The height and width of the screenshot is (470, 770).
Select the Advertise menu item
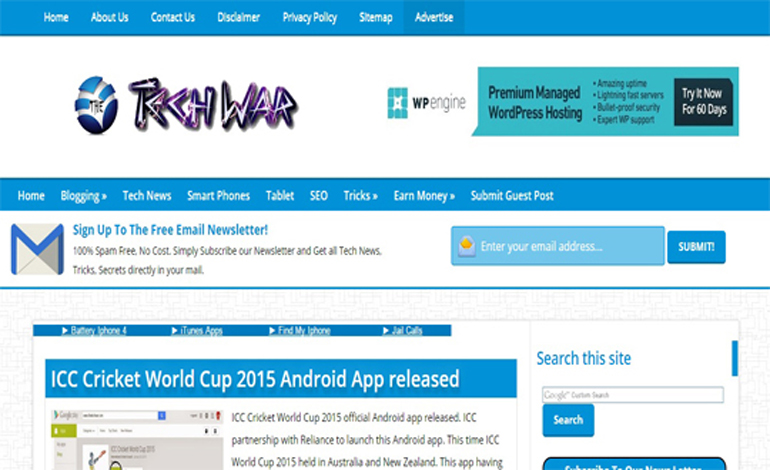[434, 17]
